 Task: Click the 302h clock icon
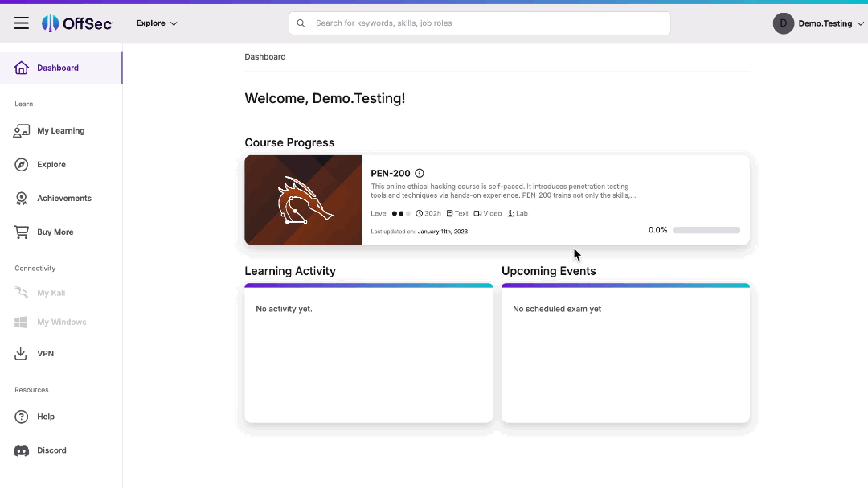coord(419,213)
